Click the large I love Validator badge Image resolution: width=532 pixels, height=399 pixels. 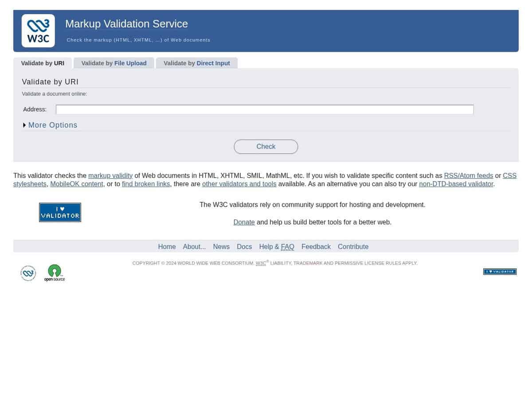coord(60,212)
